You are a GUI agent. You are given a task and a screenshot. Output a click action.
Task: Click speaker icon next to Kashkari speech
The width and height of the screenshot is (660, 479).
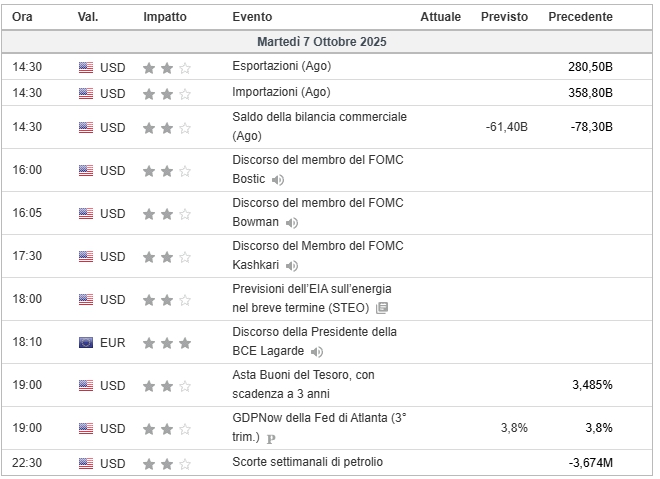pyautogui.click(x=292, y=266)
